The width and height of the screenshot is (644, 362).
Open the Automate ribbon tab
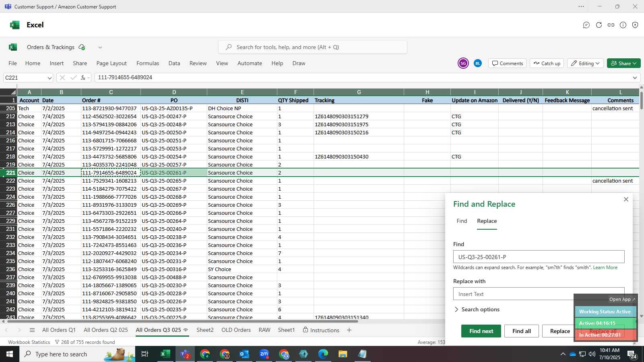[250, 63]
